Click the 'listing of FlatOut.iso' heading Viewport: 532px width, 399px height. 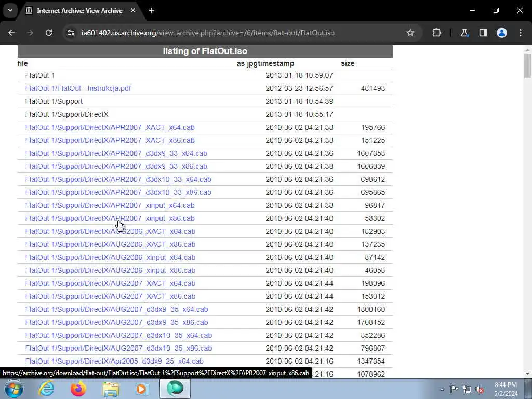click(x=205, y=51)
